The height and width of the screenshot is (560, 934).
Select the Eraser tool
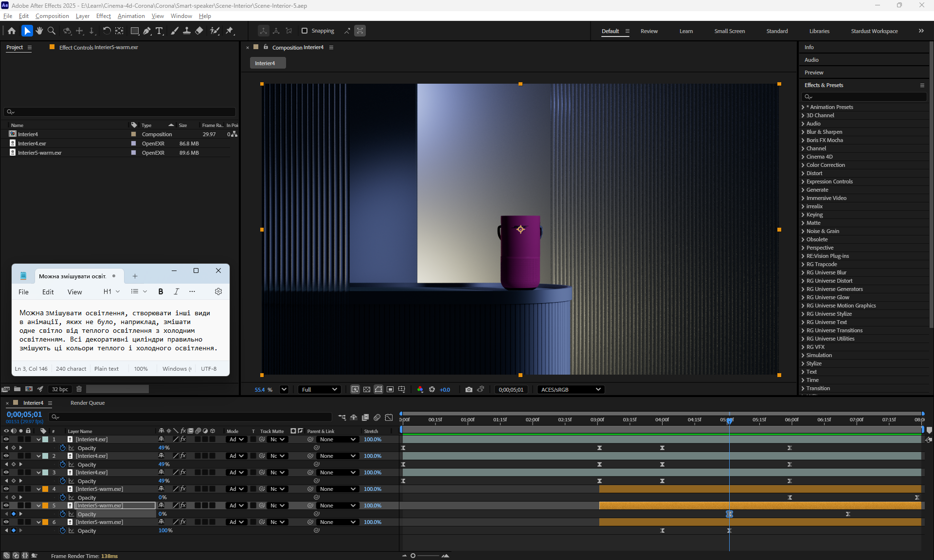[x=199, y=31]
